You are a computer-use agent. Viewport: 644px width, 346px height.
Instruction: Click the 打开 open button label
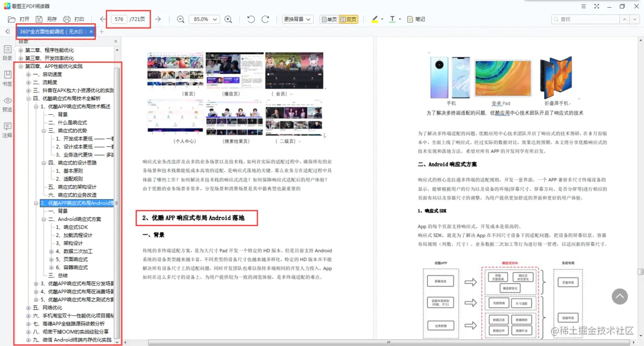pos(24,19)
